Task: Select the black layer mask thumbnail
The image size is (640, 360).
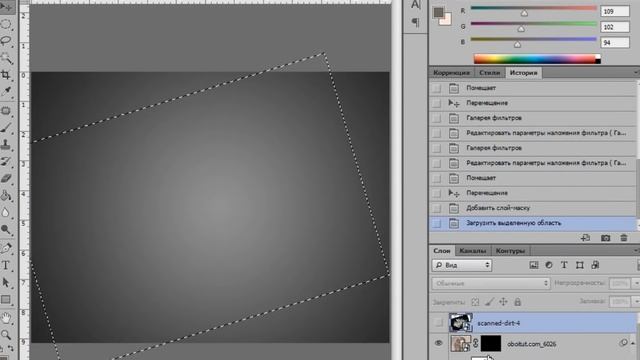Action: pos(491,344)
